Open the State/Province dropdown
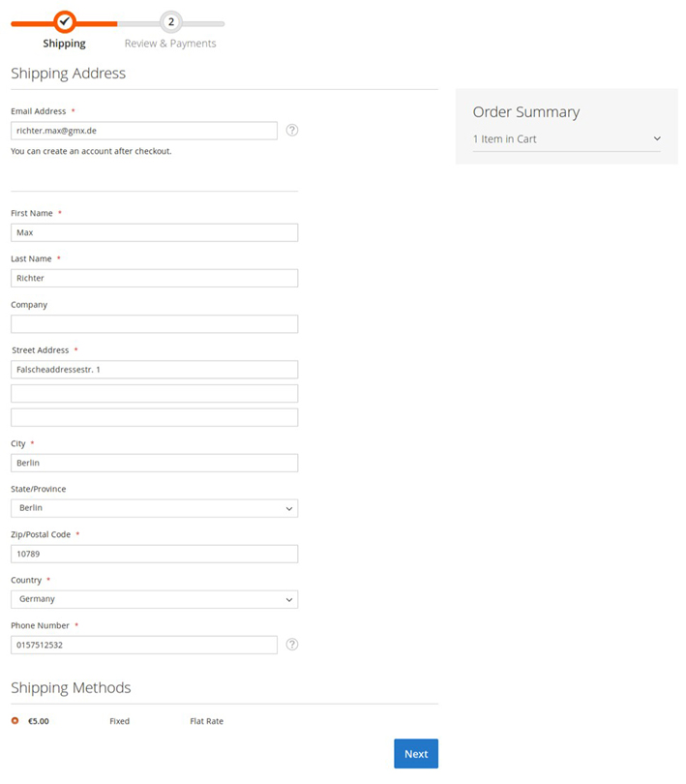Viewport: 686px width, 784px height. tap(154, 508)
